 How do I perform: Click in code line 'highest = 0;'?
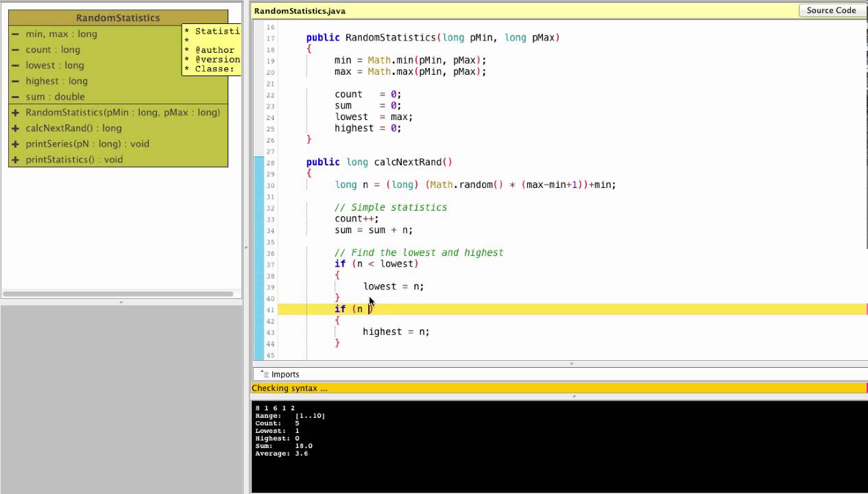(367, 128)
